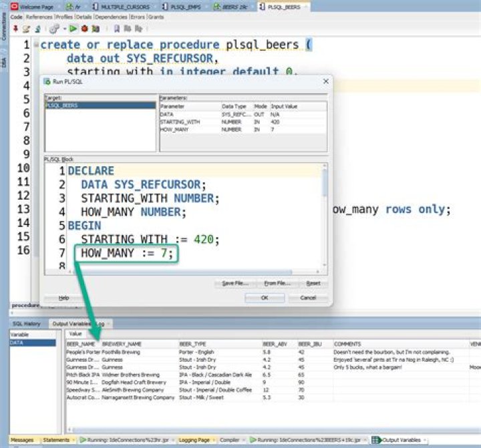
Task: Select the Pitch Black IPA row
Action: pos(273,375)
